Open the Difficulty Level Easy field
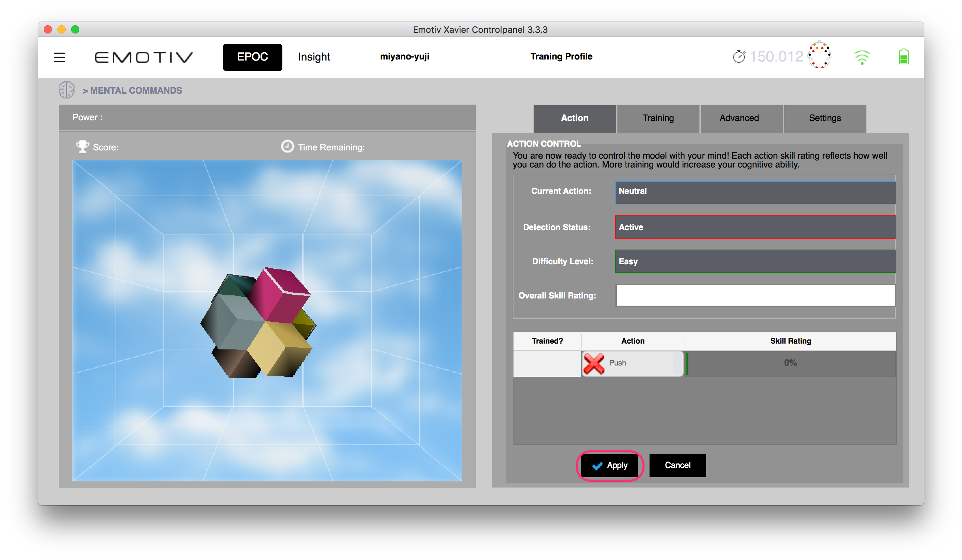 [755, 262]
